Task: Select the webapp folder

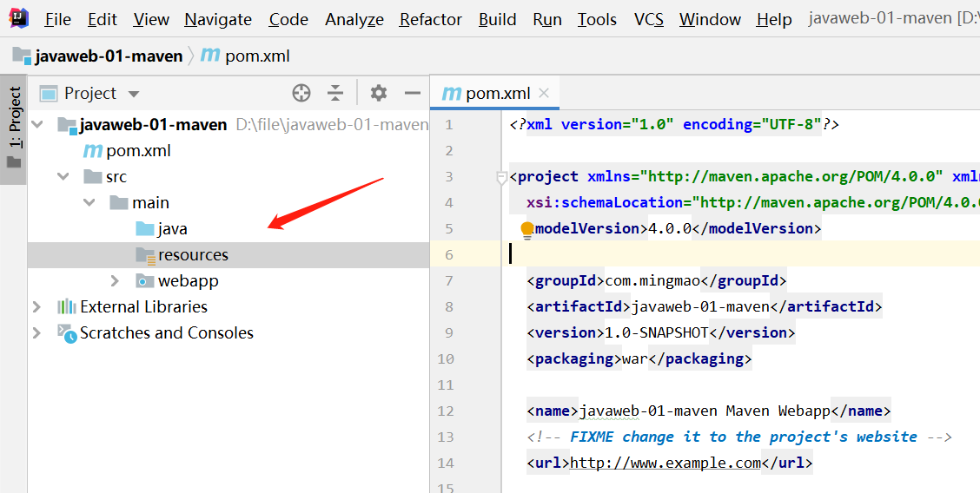Action: 189,281
